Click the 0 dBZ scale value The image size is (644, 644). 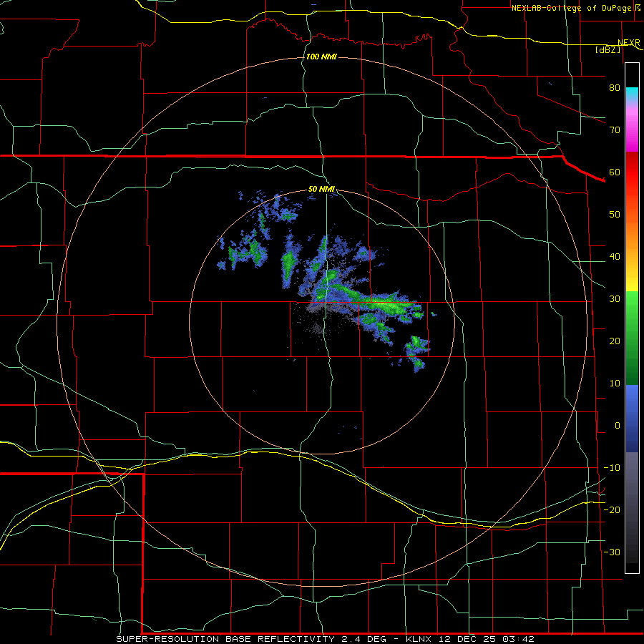tap(618, 426)
